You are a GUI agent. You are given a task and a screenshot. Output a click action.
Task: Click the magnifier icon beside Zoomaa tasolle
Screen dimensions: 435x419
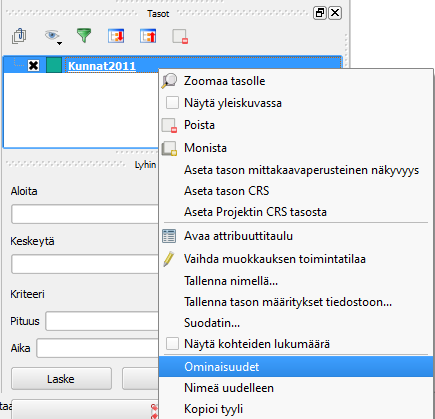pos(169,81)
